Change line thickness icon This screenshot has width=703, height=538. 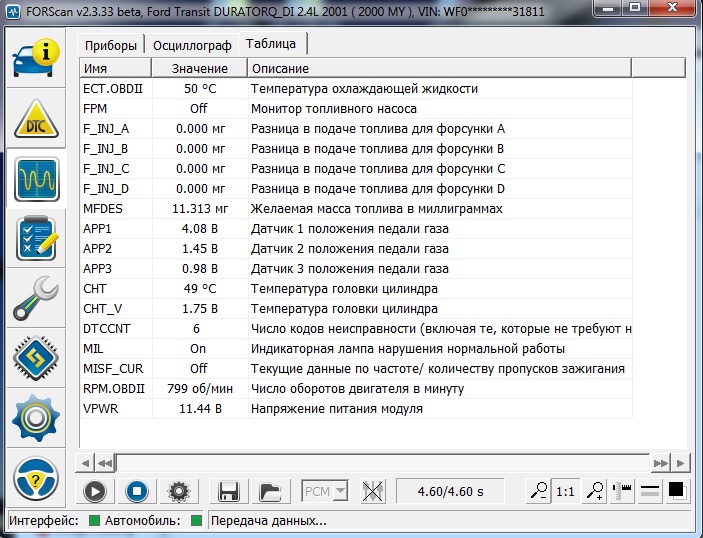(x=650, y=491)
